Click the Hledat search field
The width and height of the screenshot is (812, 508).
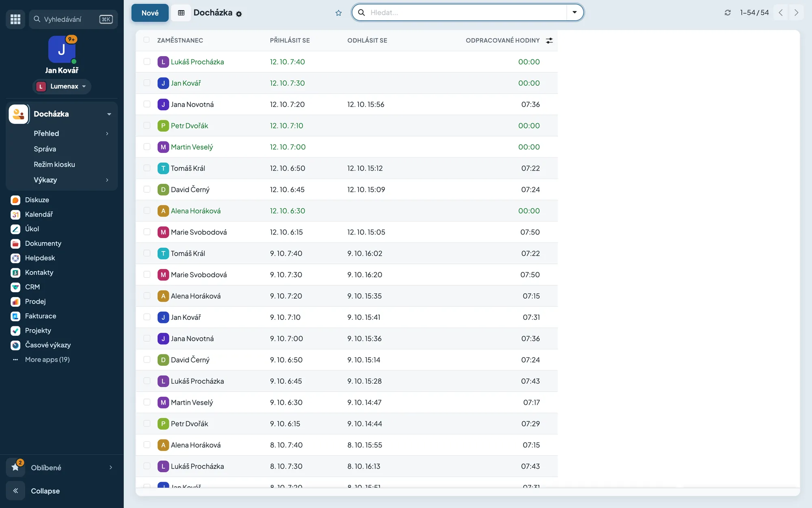pos(467,13)
